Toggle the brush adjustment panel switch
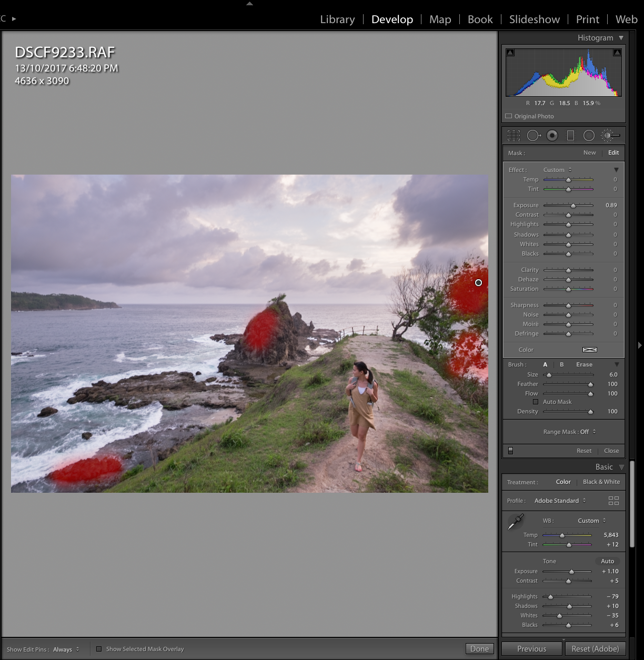Viewport: 644px width, 660px height. click(510, 451)
